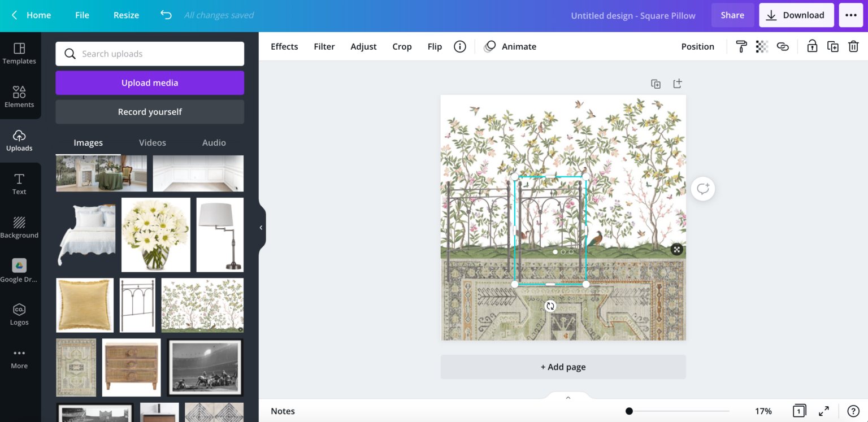
Task: Open the help question mark icon
Action: tap(853, 411)
